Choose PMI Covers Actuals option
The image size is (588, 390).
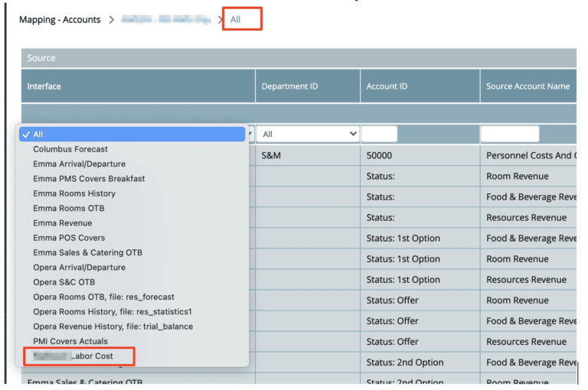(x=70, y=341)
